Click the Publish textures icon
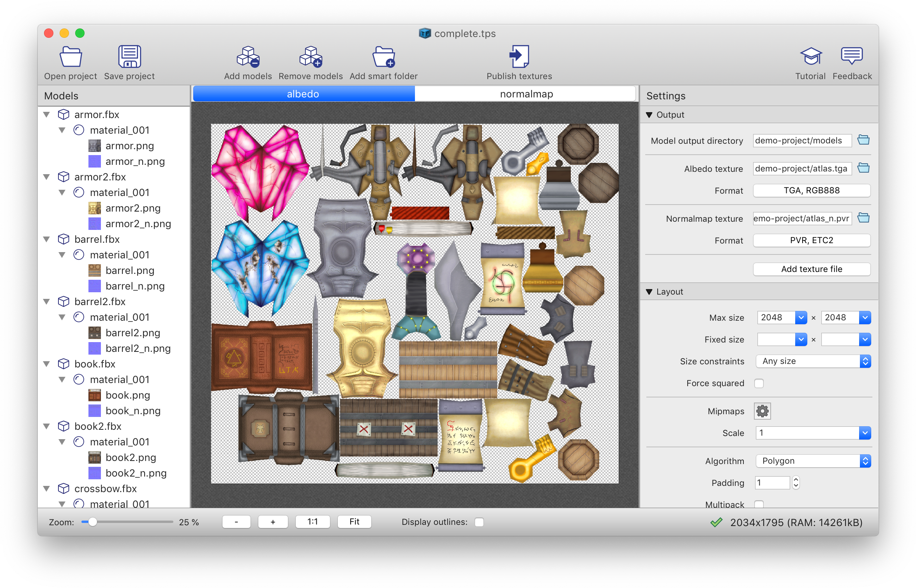 click(x=519, y=57)
